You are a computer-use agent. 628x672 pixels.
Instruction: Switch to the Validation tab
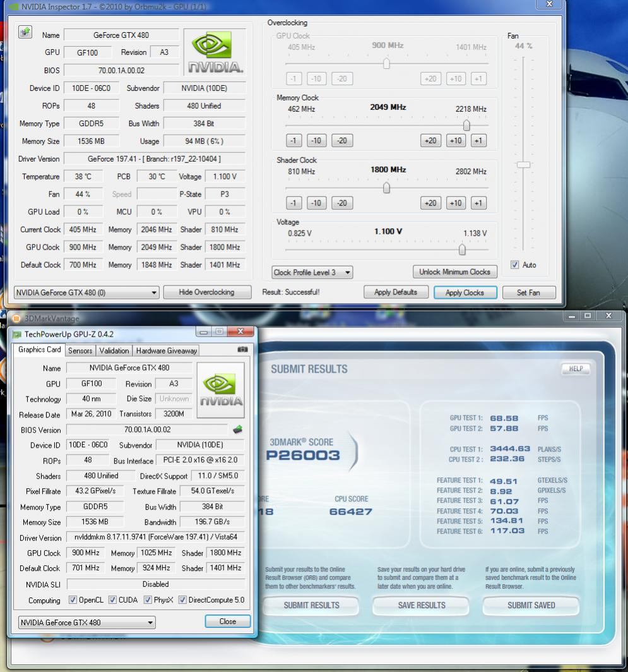point(114,351)
